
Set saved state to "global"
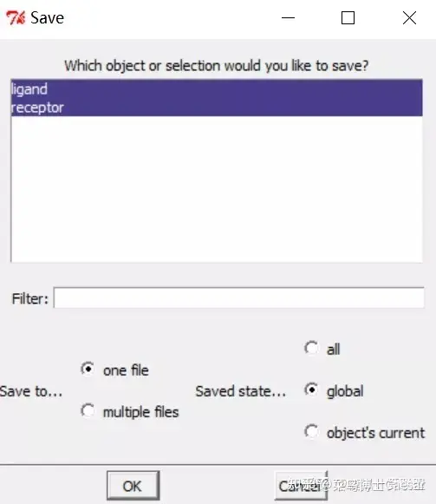[334, 390]
